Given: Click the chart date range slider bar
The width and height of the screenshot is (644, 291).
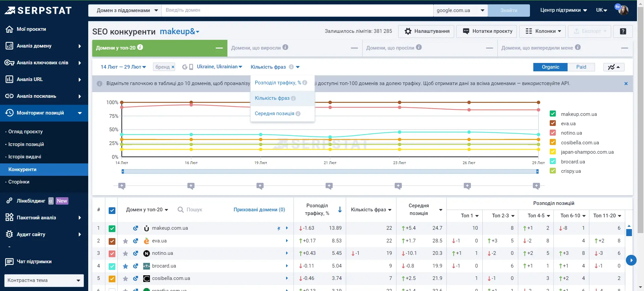Looking at the screenshot, I should tap(330, 171).
